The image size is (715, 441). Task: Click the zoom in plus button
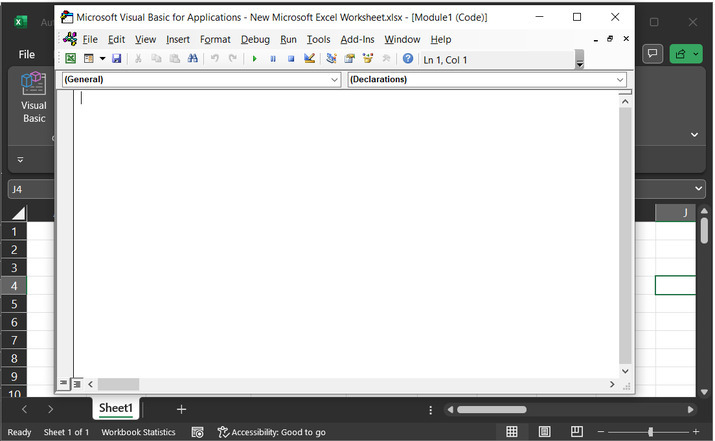[x=696, y=431]
